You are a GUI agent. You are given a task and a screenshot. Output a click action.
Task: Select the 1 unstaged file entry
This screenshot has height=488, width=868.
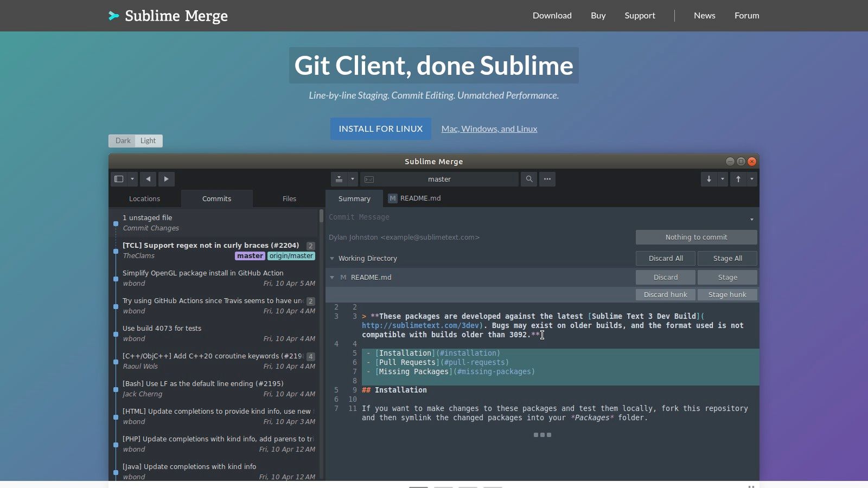[214, 223]
